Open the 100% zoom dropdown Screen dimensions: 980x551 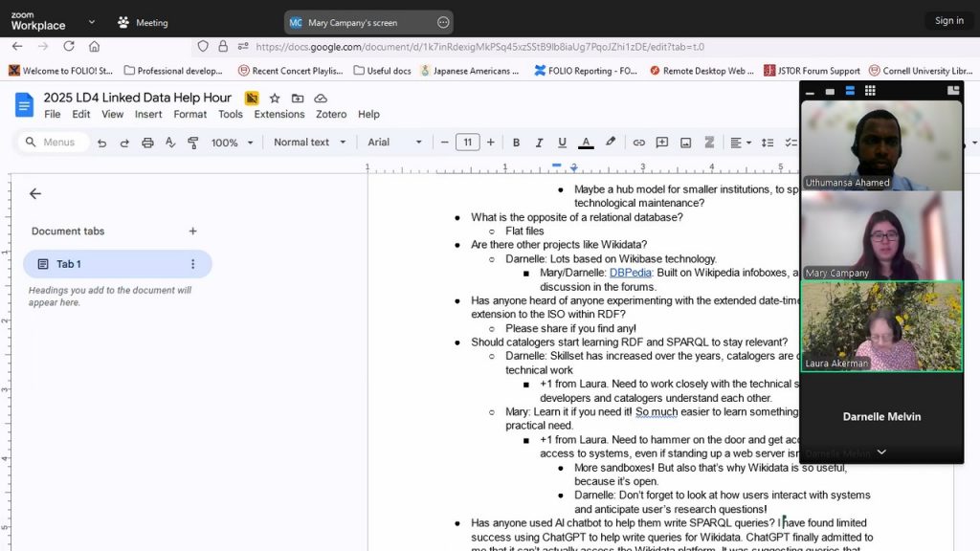pos(233,143)
